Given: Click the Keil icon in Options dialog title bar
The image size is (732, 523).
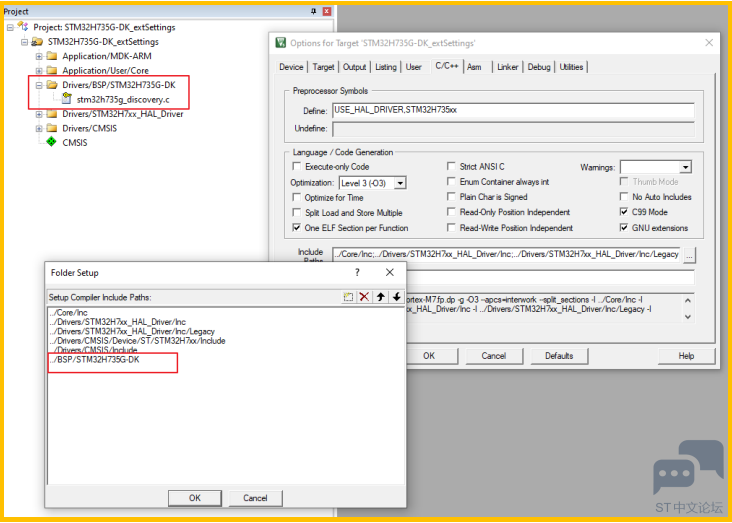Looking at the screenshot, I should 281,42.
